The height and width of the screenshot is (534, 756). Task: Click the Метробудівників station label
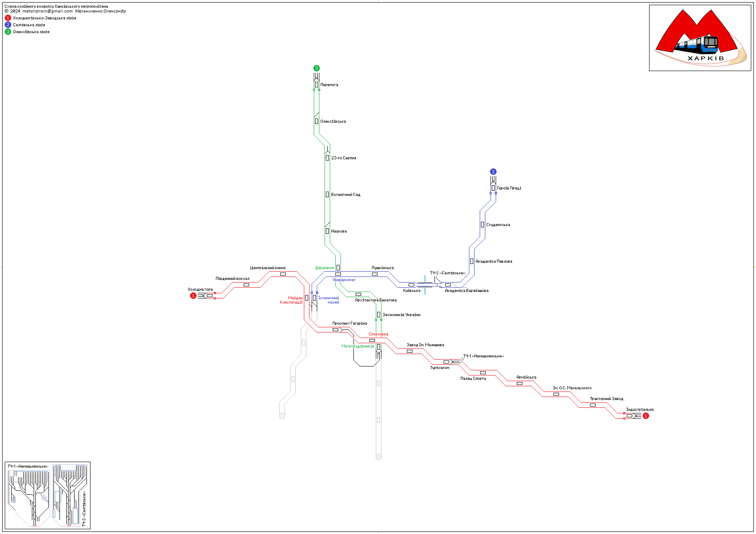pos(358,346)
